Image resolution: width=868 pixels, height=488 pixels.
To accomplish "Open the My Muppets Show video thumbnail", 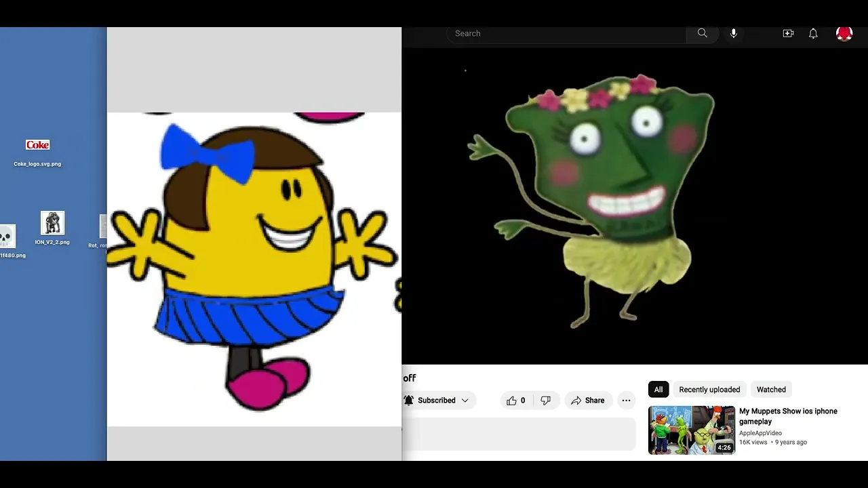I will click(x=692, y=430).
